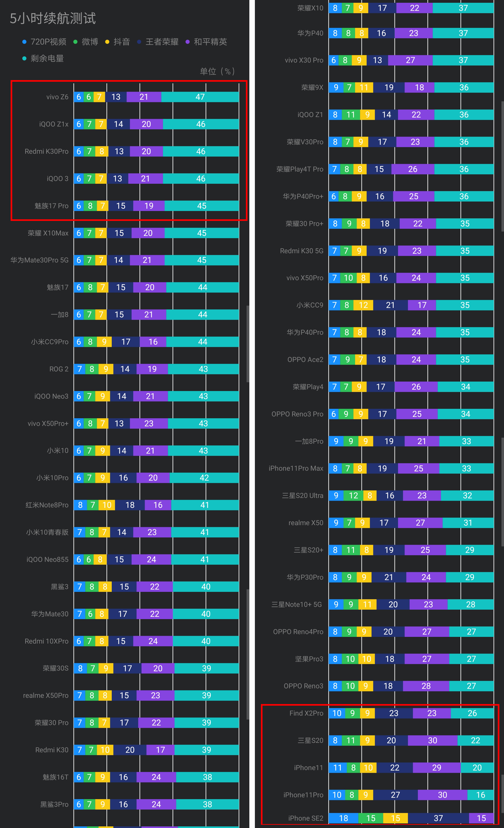Click 三星S20 Ultra green segment showing 12
Viewport: 504px width, 828px height.
click(x=353, y=496)
